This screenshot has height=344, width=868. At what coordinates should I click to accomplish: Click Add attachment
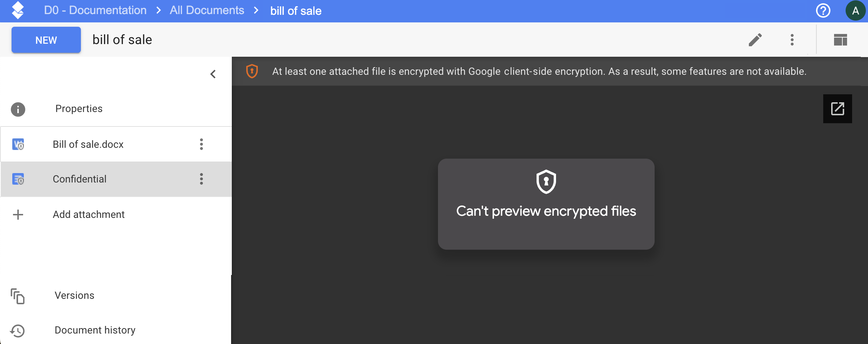[x=89, y=215]
